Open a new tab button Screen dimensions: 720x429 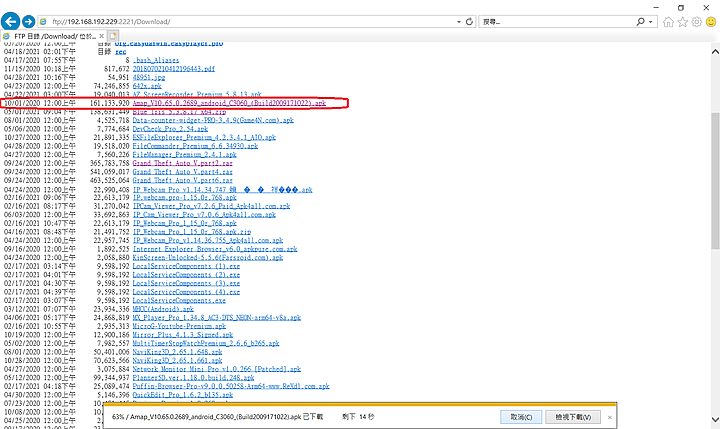(113, 35)
